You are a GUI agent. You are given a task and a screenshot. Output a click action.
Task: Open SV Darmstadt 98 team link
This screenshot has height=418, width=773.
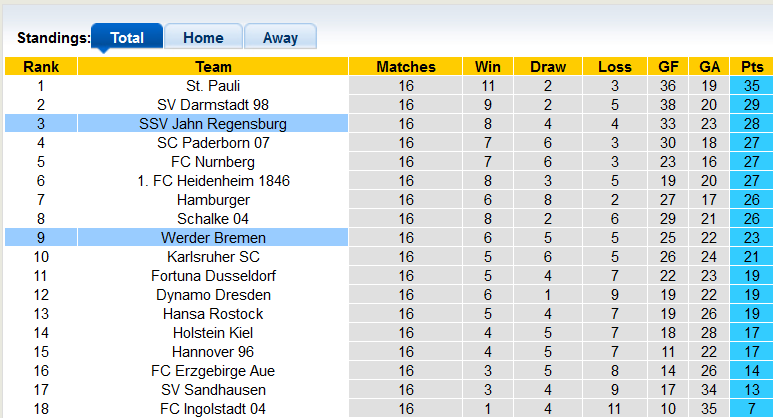(x=213, y=105)
